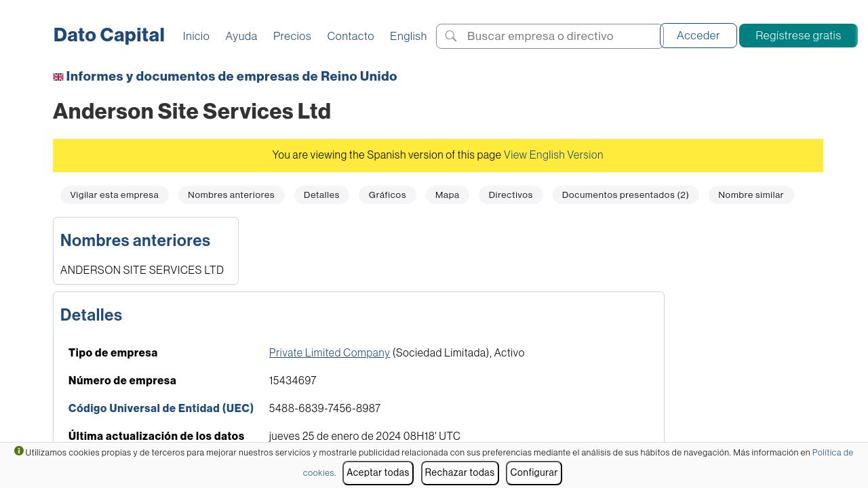Select the Vigilar esta empresa pill
The height and width of the screenshot is (488, 868).
(x=115, y=195)
